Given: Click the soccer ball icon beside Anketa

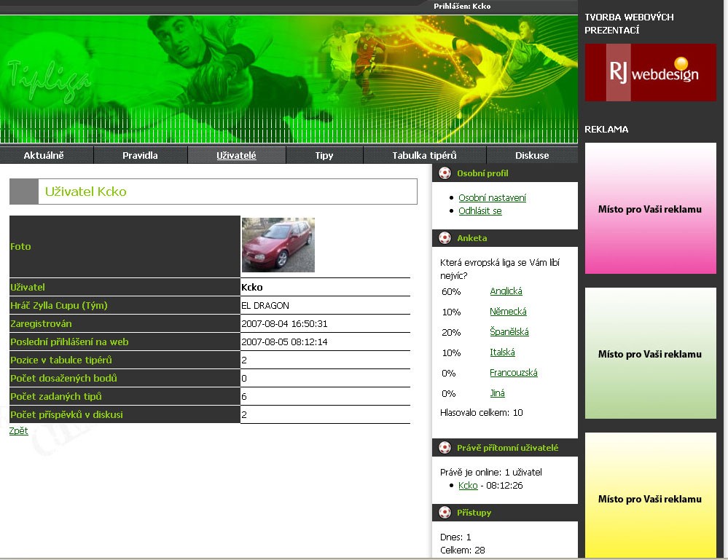Looking at the screenshot, I should [445, 238].
